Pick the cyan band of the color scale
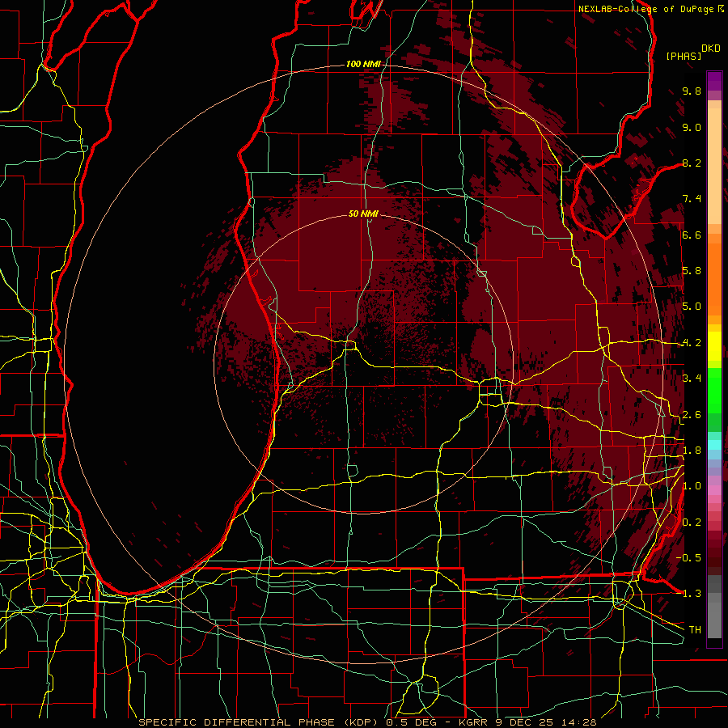Image resolution: width=728 pixels, height=728 pixels. pos(714,445)
